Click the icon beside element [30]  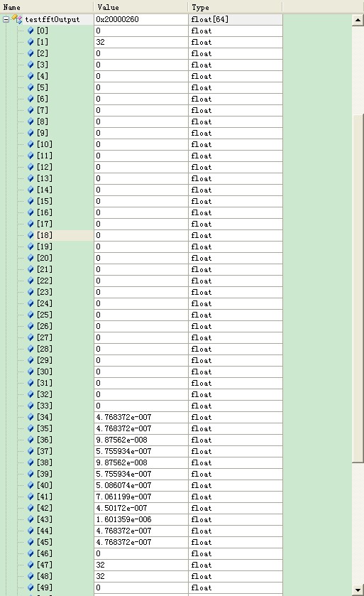click(x=31, y=372)
